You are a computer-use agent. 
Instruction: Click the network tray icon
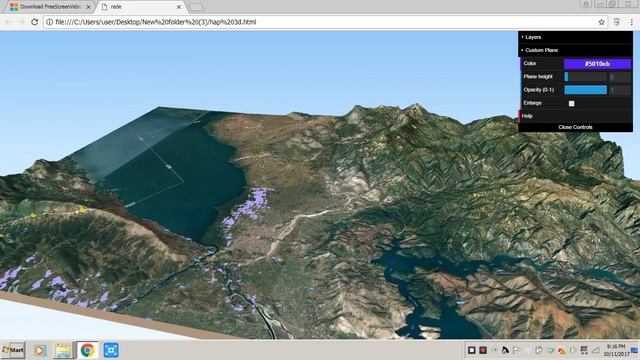[x=584, y=350]
